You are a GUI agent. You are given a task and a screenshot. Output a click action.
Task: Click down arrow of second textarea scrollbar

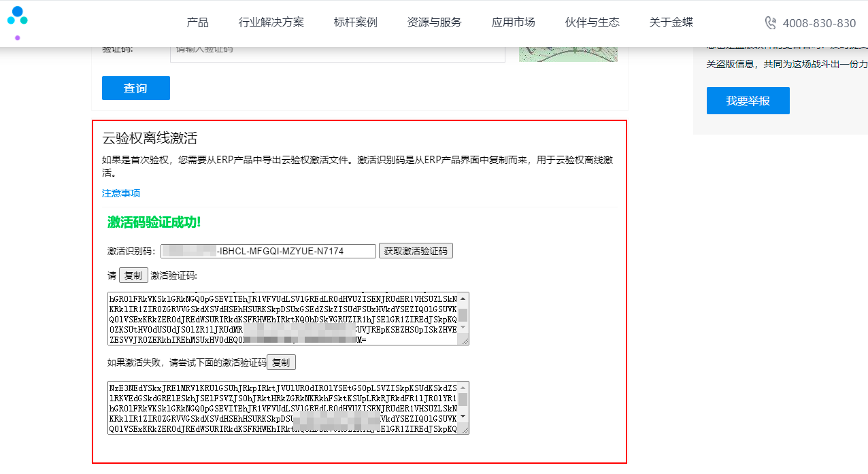(x=463, y=416)
